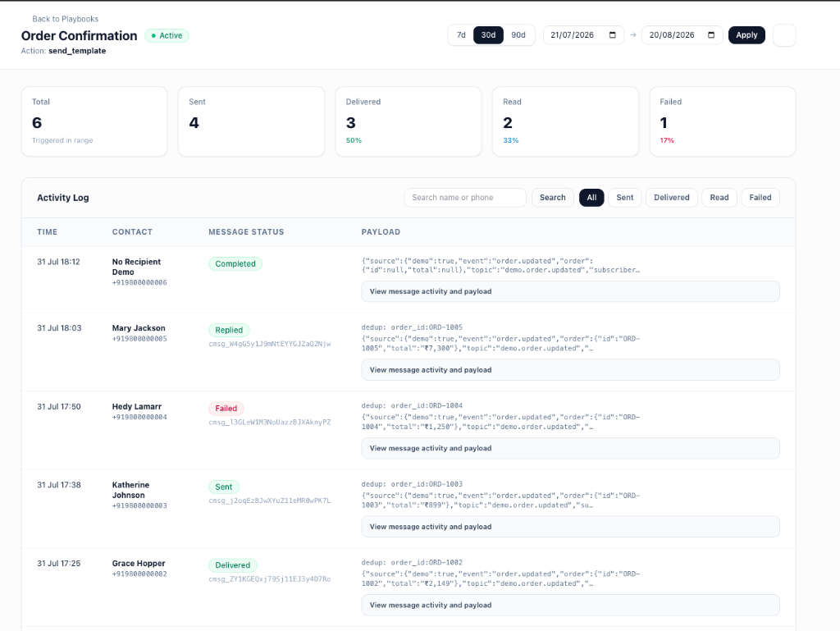Focus the Search name or phone field

click(x=465, y=198)
